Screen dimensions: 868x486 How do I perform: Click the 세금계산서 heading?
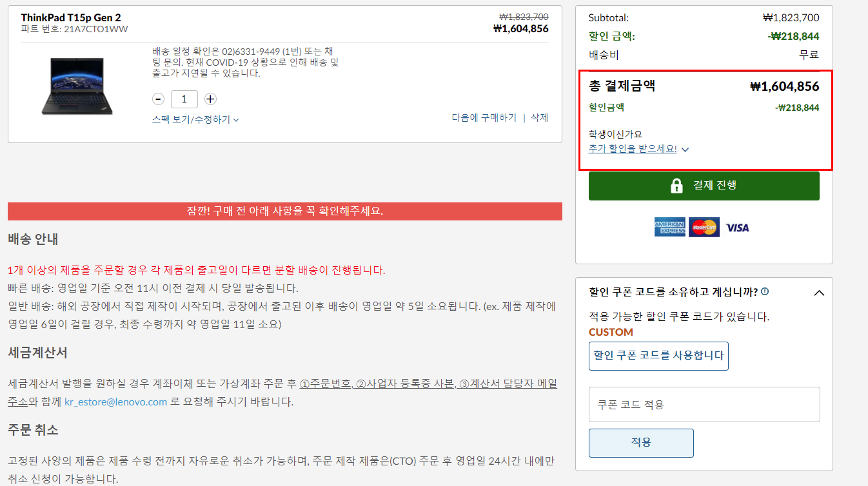[x=37, y=353]
